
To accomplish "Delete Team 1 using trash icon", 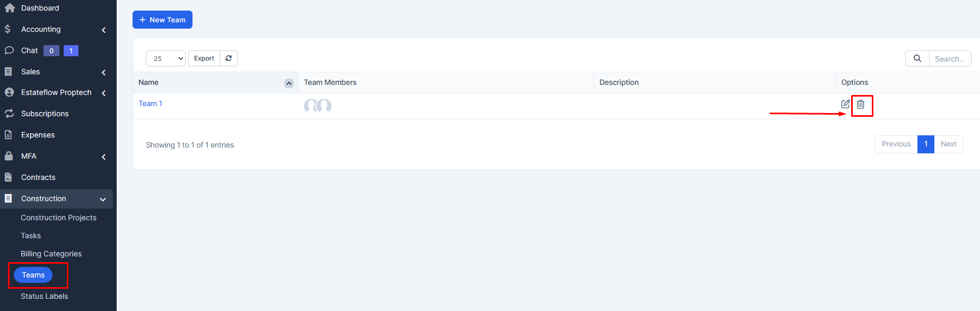I will point(860,105).
